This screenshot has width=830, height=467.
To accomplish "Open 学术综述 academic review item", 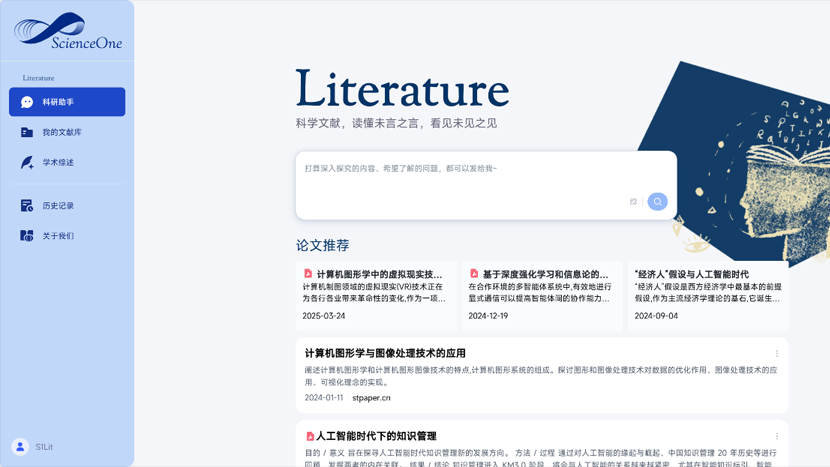I will 67,163.
